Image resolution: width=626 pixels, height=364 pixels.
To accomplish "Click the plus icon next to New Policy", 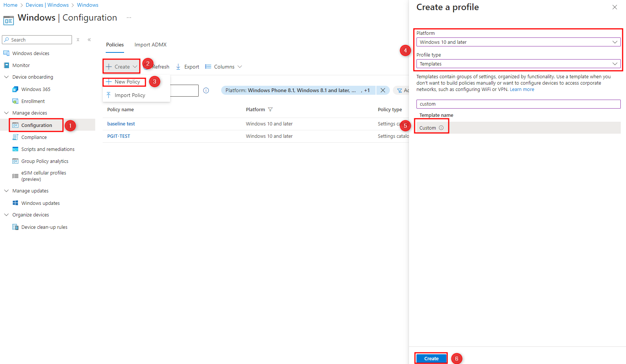I will (x=109, y=82).
